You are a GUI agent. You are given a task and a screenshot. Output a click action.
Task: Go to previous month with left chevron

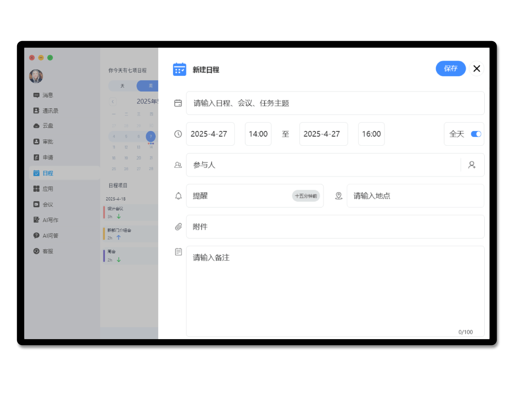[113, 102]
